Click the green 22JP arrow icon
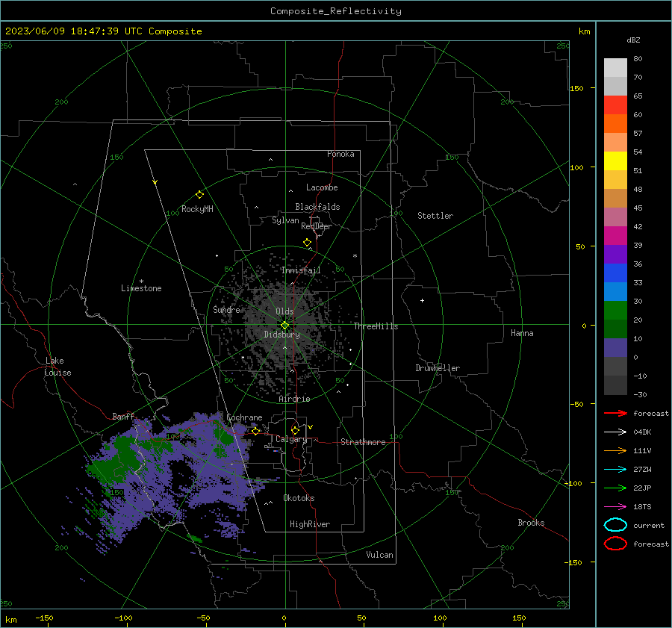Viewport: 672px width, 628px height. pos(615,488)
